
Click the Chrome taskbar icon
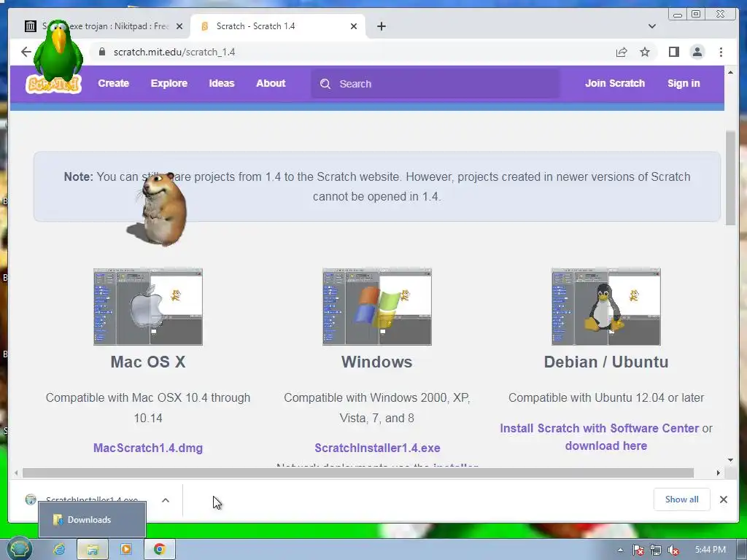[x=160, y=549]
